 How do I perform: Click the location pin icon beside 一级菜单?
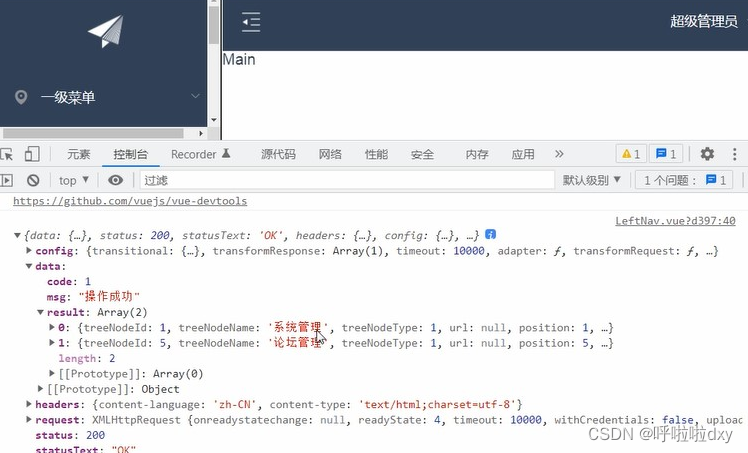(x=21, y=97)
